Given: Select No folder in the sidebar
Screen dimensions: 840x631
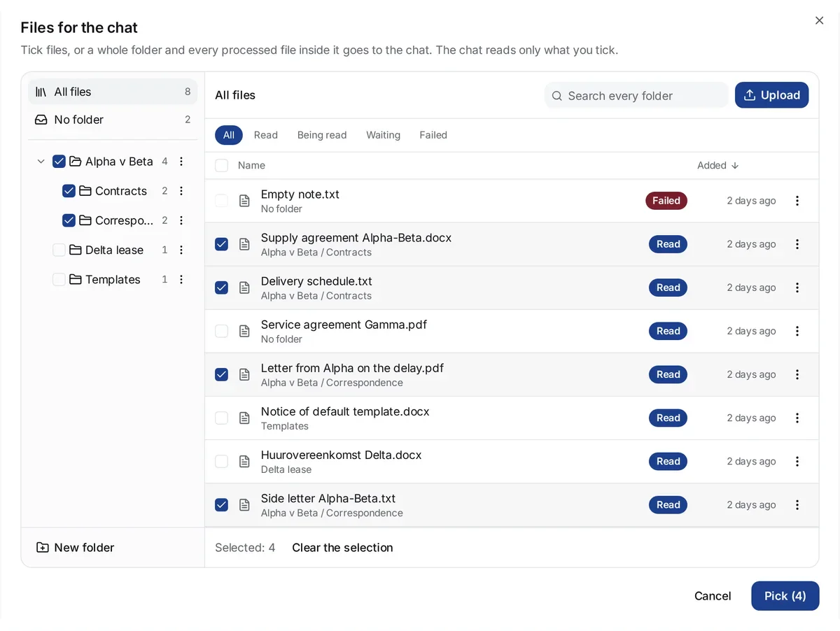Looking at the screenshot, I should (113, 120).
